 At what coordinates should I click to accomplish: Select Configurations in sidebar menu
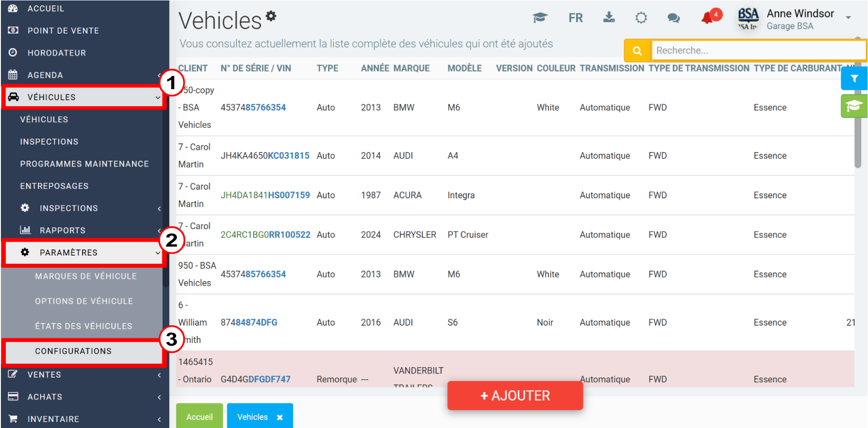coord(84,351)
